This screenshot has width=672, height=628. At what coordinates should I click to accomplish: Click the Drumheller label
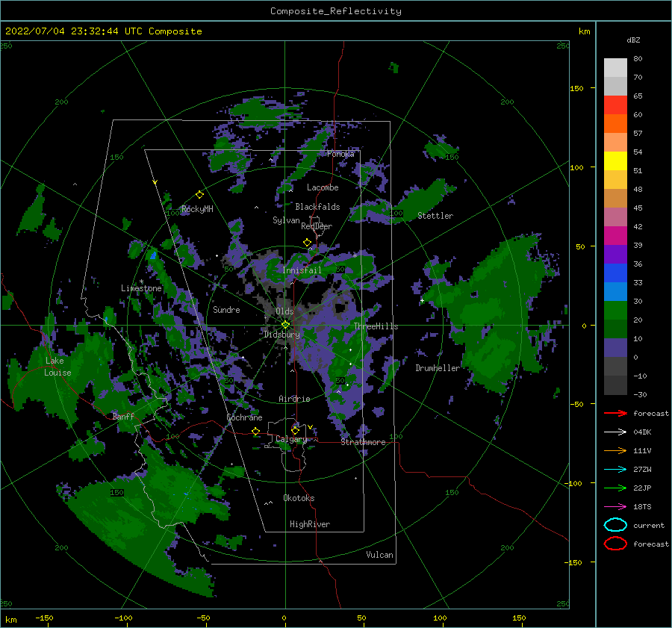point(437,368)
